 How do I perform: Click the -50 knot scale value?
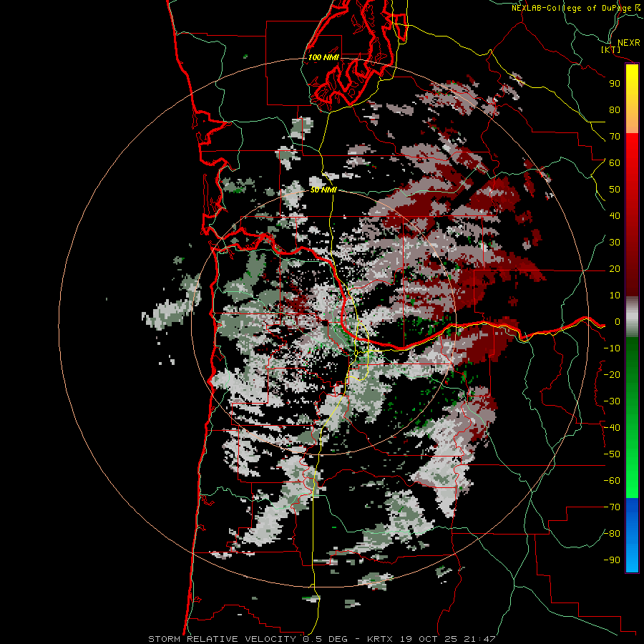tap(612, 454)
